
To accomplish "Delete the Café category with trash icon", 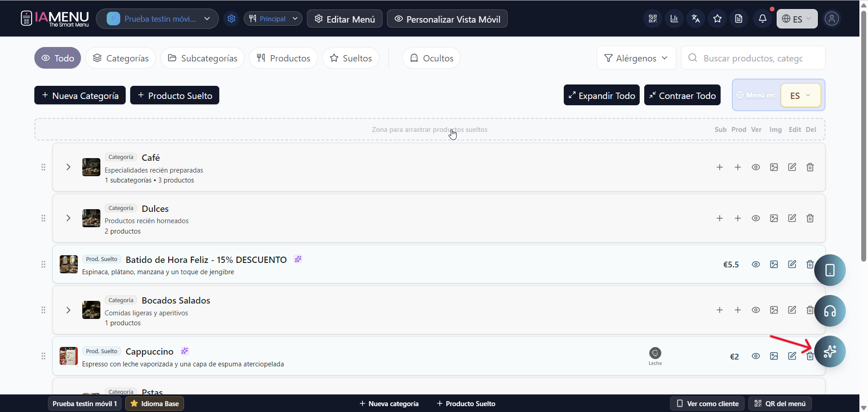I will pyautogui.click(x=810, y=168).
